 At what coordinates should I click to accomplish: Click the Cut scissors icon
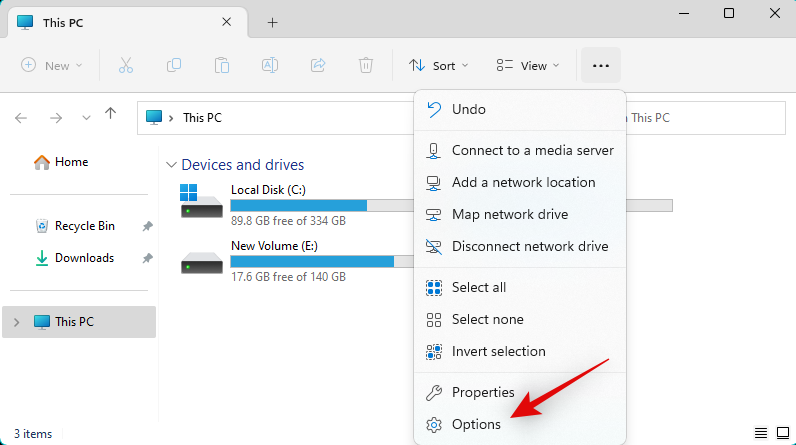coord(125,65)
